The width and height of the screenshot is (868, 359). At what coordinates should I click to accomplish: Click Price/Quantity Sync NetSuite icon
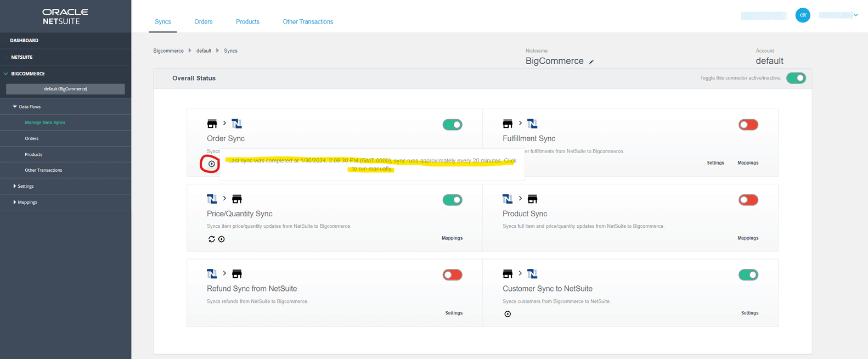(212, 198)
